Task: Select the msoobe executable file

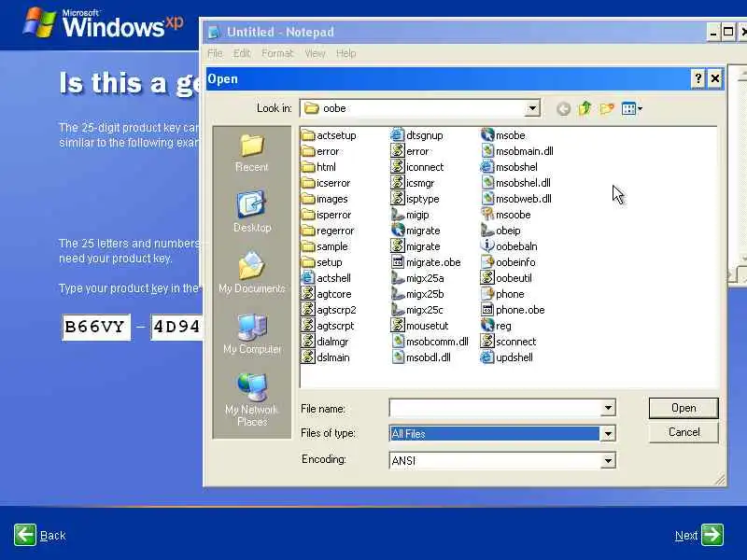Action: tap(505, 215)
